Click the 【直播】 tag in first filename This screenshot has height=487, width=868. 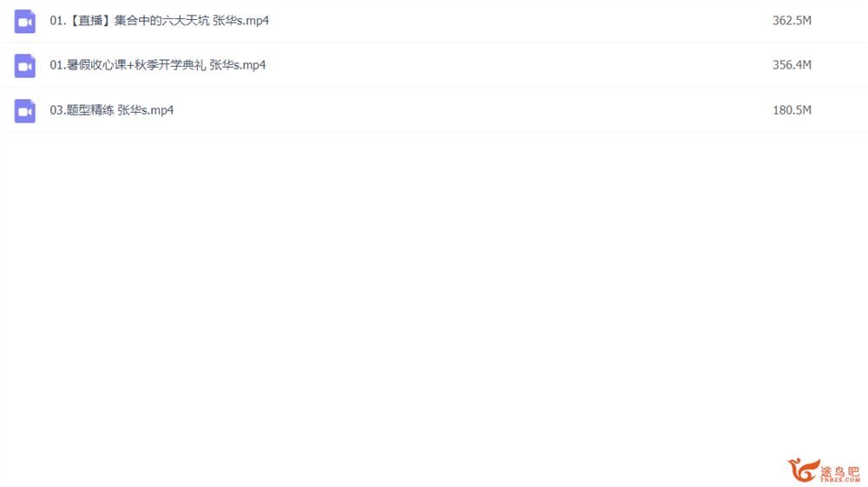click(89, 21)
